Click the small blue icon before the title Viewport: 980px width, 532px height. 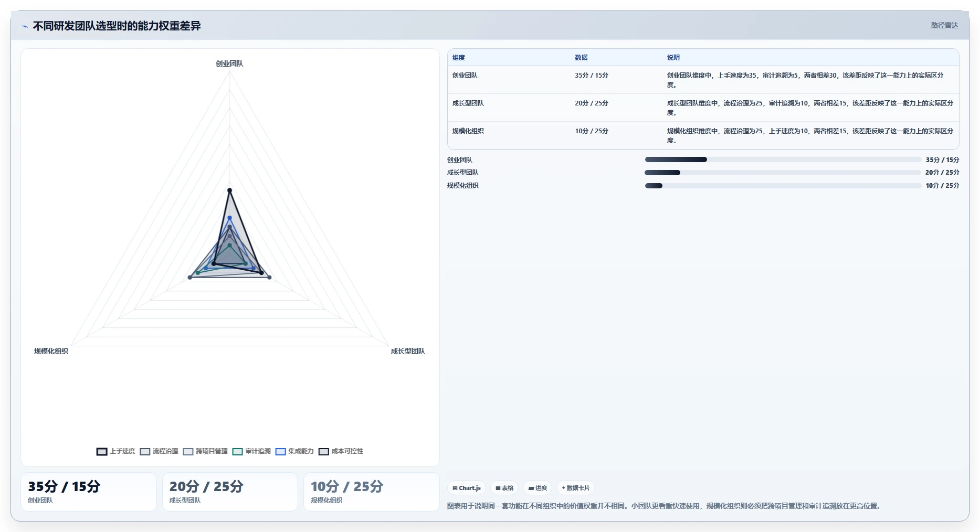click(x=25, y=26)
